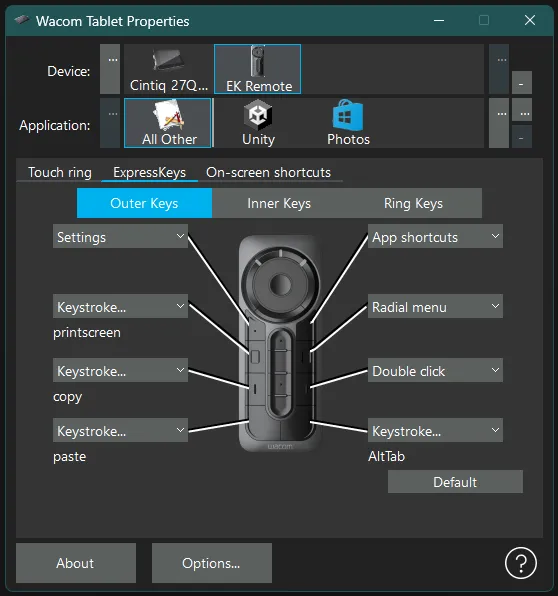
Task: Open the Options... dialog
Action: (212, 563)
